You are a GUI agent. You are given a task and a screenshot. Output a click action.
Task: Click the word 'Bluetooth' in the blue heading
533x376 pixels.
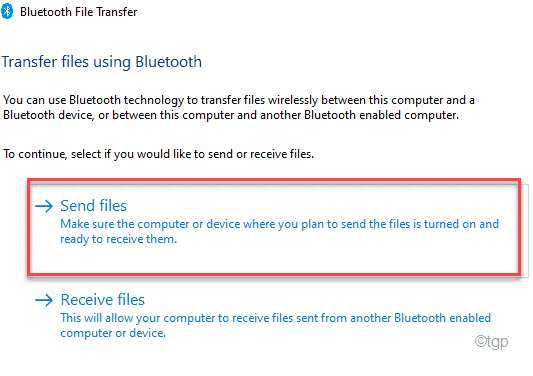(169, 62)
